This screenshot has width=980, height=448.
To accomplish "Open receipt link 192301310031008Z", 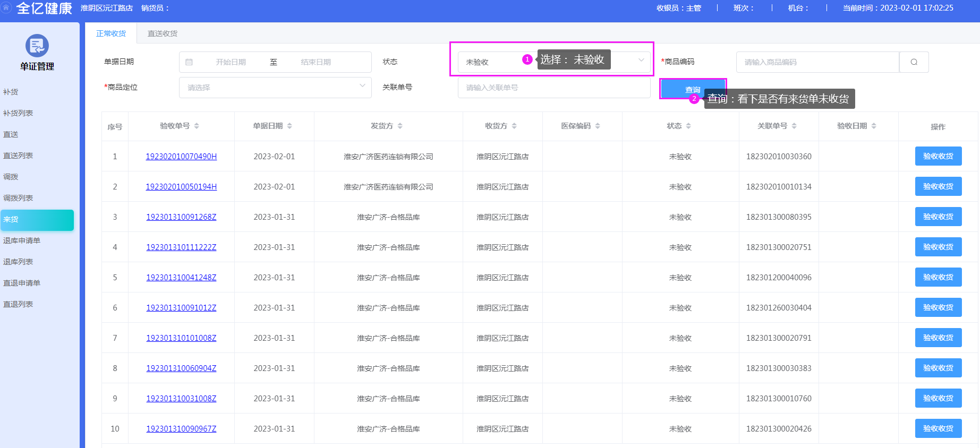I will coord(181,399).
